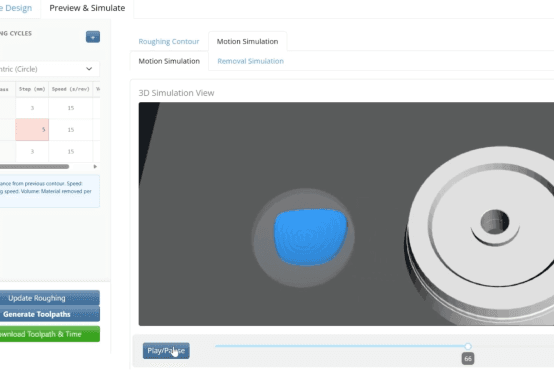
Task: Click the Step (mm) column header
Action: [x=32, y=89]
